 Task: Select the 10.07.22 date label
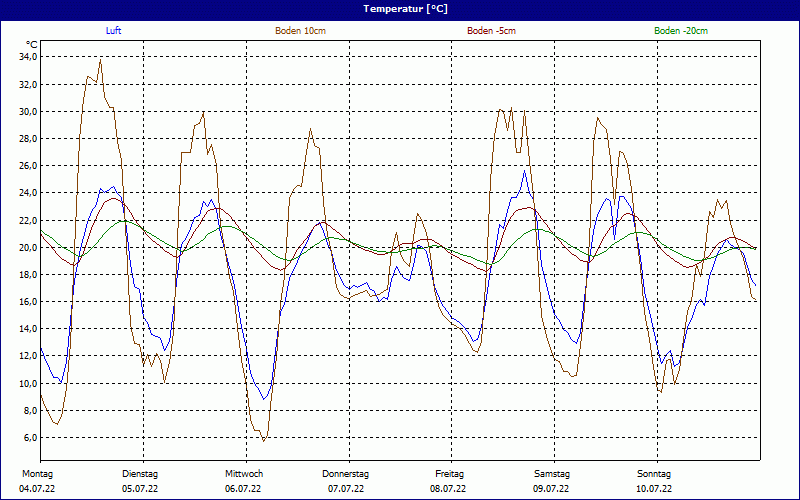(x=654, y=489)
